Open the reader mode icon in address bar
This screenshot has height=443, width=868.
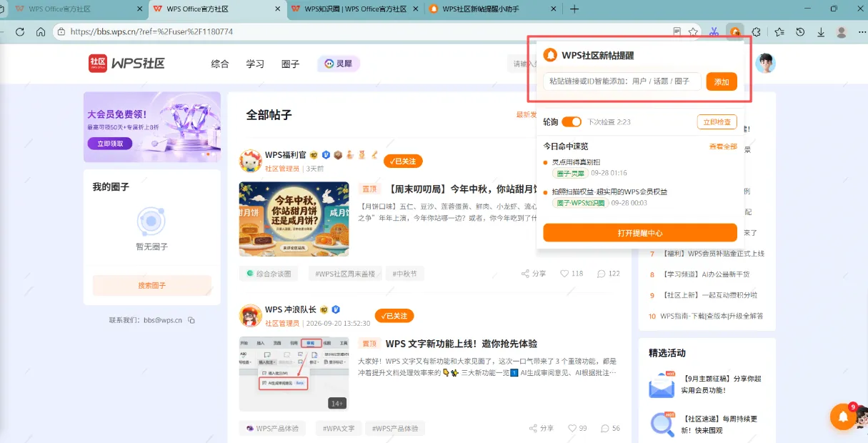[x=677, y=32]
